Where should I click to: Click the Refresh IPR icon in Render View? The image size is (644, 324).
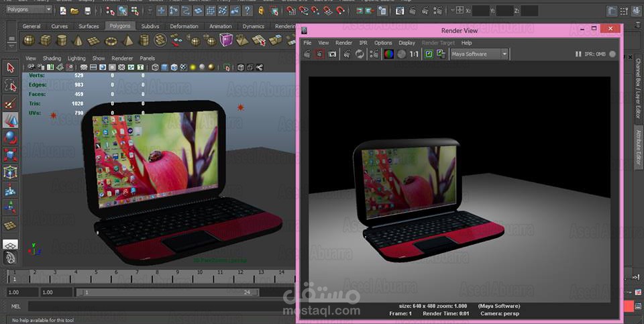click(x=360, y=54)
